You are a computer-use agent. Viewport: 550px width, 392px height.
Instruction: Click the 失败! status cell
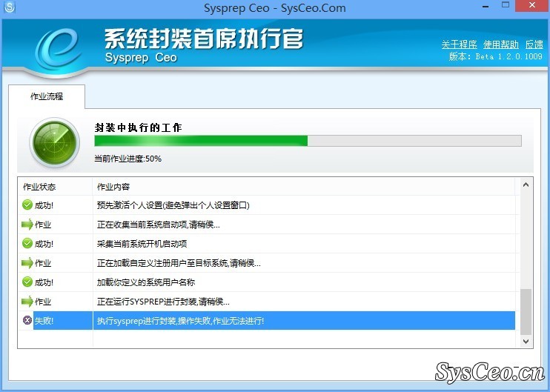click(63, 320)
